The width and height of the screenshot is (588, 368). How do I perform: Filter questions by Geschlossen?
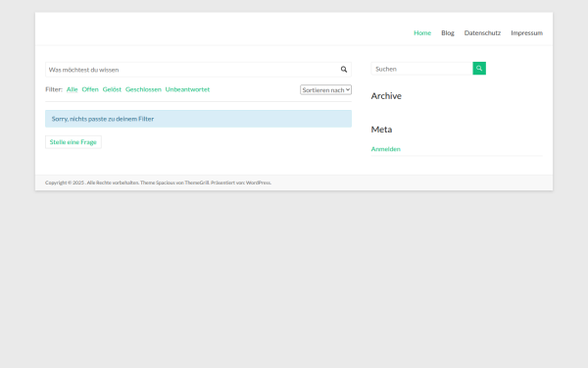point(143,89)
